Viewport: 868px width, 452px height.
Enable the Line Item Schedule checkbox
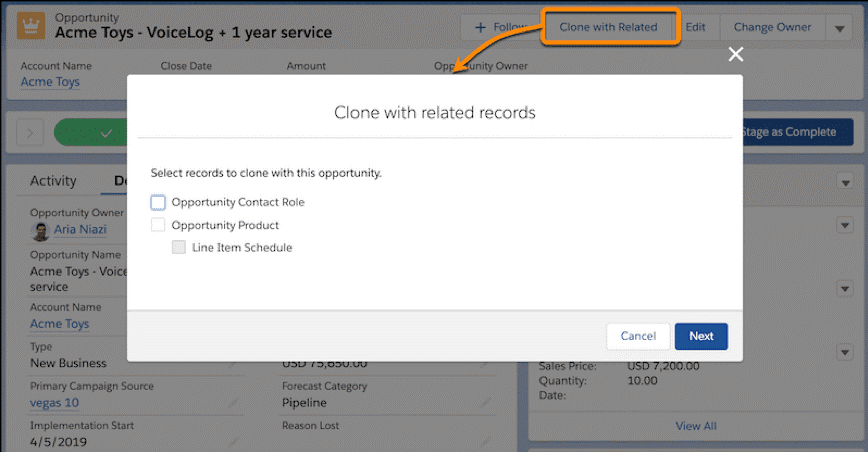click(x=179, y=247)
